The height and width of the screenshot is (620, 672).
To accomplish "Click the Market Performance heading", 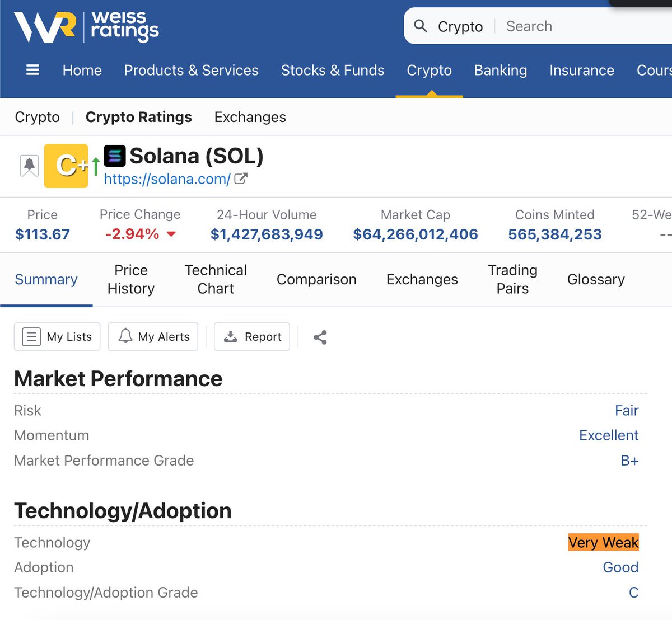I will tap(118, 379).
